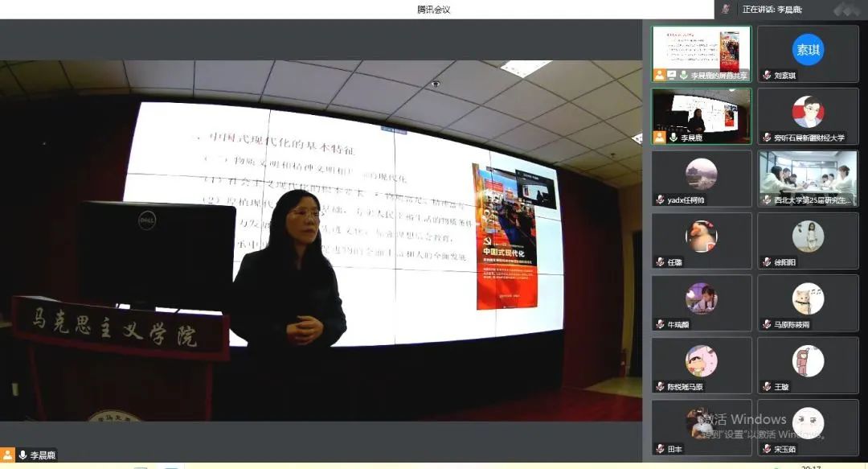Click the 正在讲话: 李晨鹿 speaker label
The height and width of the screenshot is (469, 868).
click(x=772, y=10)
